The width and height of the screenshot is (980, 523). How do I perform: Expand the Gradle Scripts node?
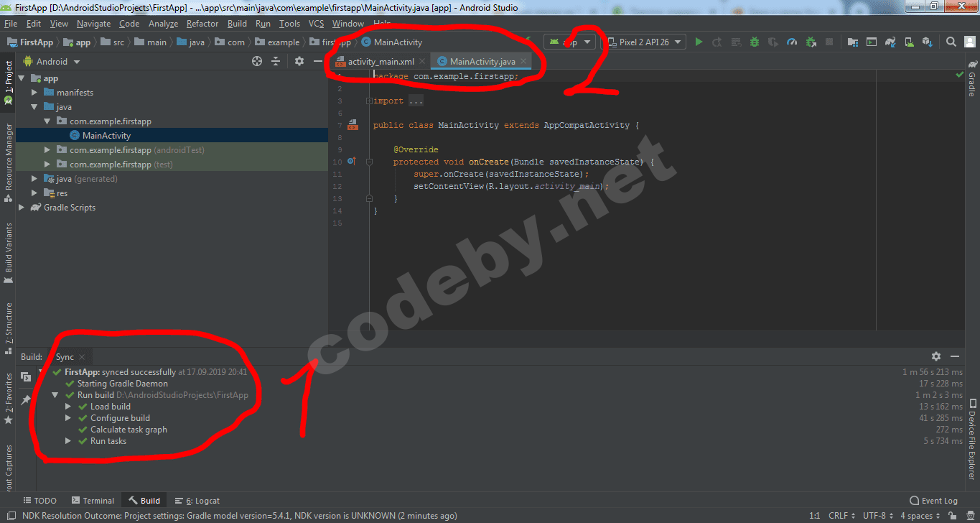(22, 208)
